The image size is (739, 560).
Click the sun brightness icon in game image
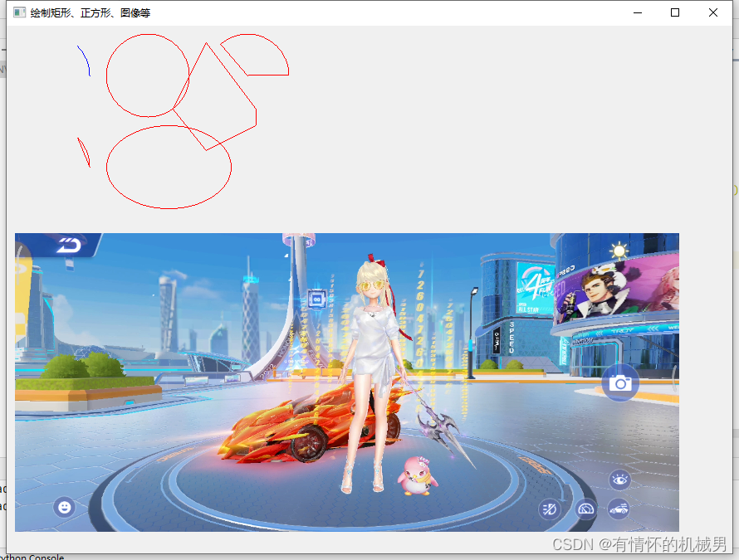619,251
